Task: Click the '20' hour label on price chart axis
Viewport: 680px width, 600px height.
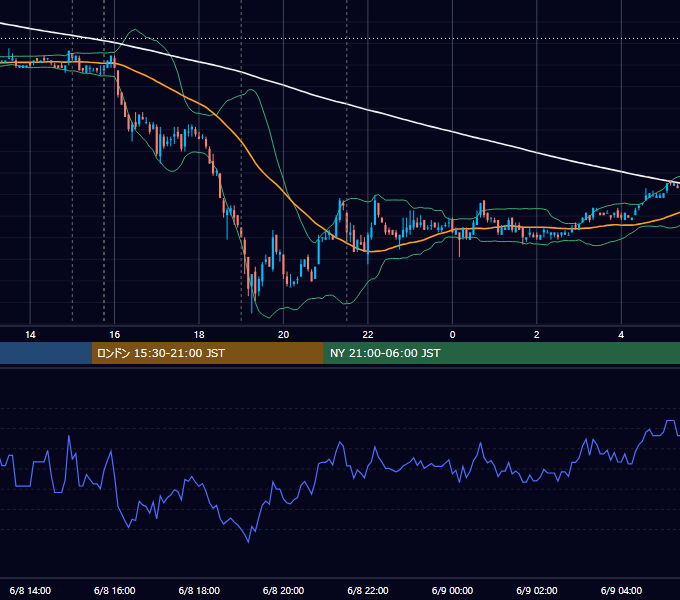Action: point(283,335)
